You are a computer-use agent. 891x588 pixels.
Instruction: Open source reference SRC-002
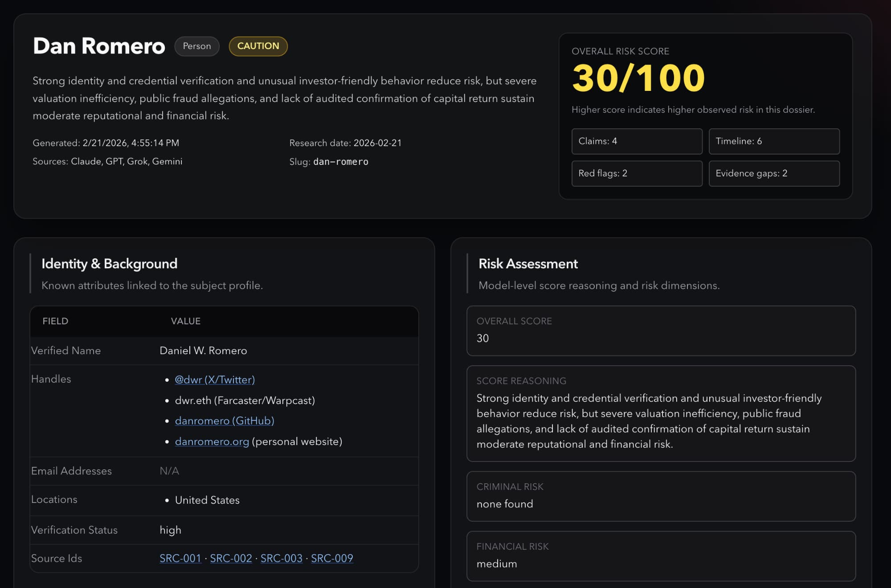click(231, 558)
